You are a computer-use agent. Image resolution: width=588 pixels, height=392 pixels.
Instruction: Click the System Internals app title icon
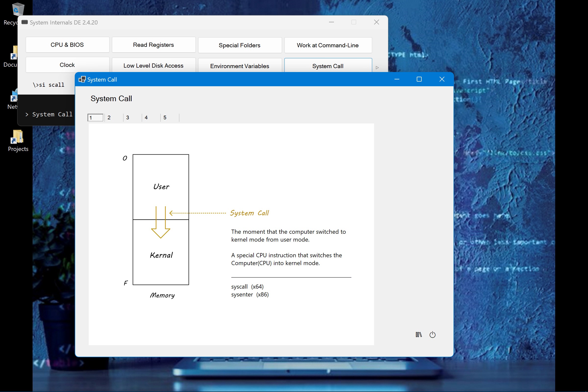(24, 22)
